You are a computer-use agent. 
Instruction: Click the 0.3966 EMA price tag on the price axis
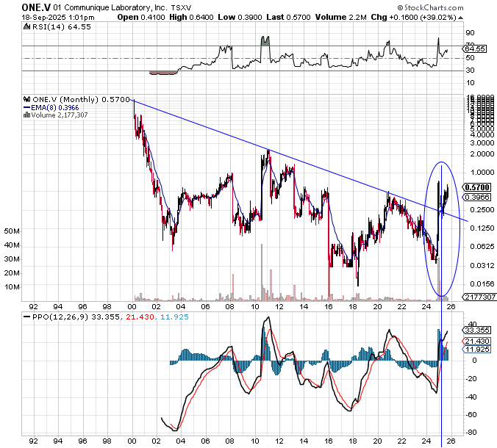[x=478, y=198]
